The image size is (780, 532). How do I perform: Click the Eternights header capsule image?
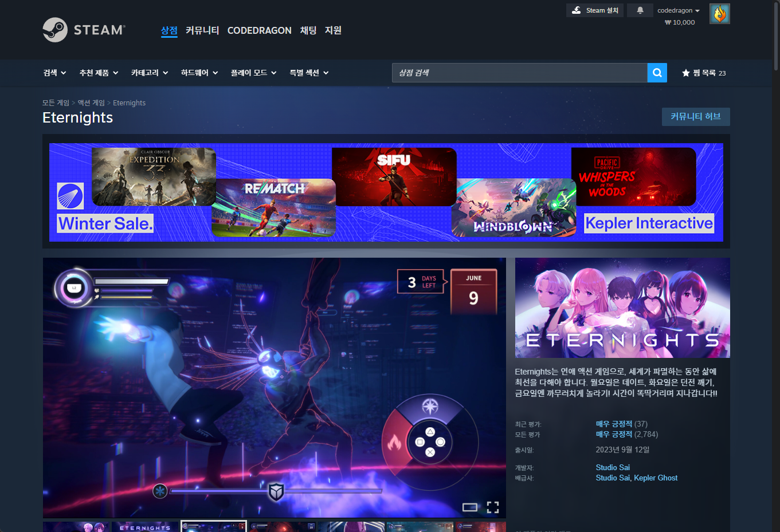click(x=622, y=308)
